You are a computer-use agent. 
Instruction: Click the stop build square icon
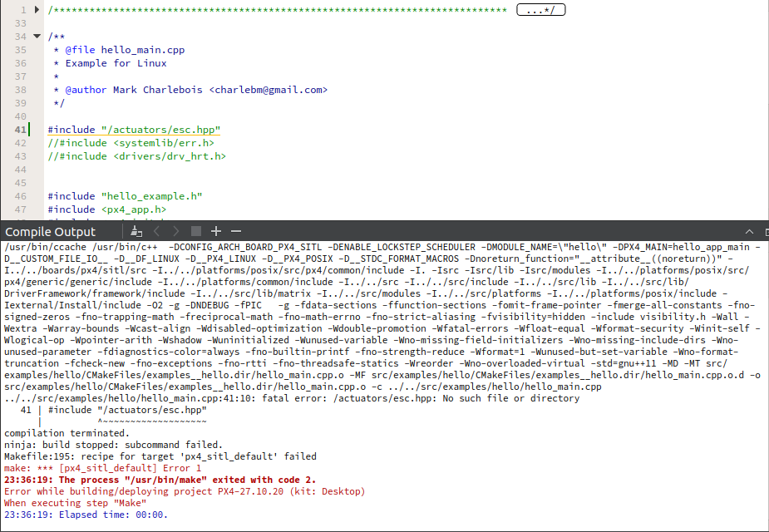(196, 231)
